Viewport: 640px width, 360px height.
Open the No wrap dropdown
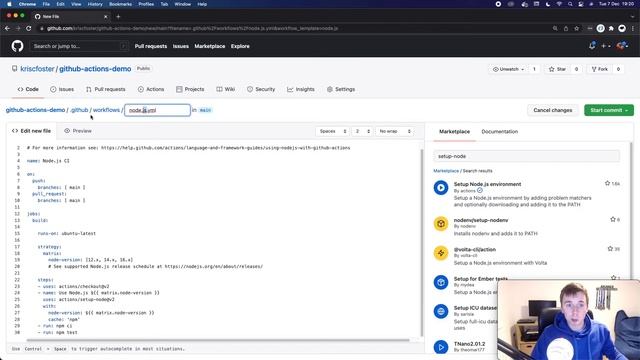394,131
